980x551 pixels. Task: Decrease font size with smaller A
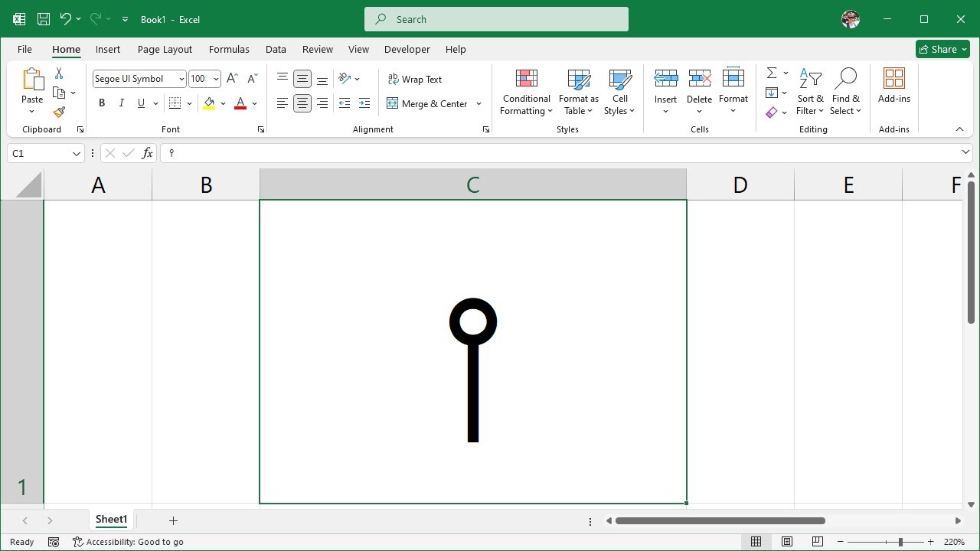[253, 79]
